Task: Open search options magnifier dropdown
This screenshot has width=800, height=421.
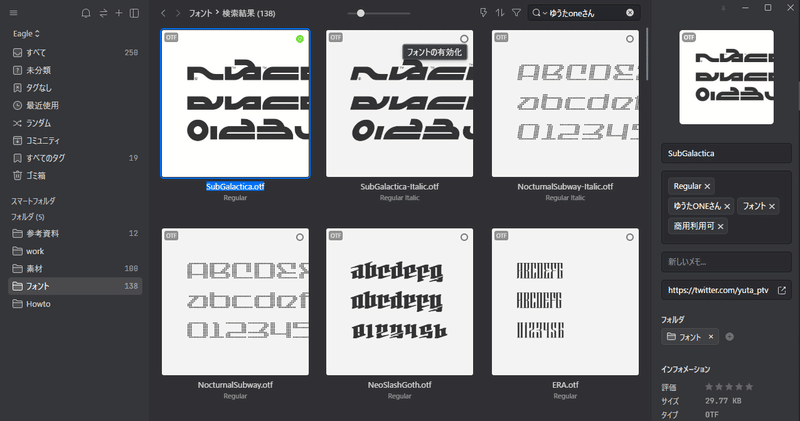Action: (x=539, y=13)
